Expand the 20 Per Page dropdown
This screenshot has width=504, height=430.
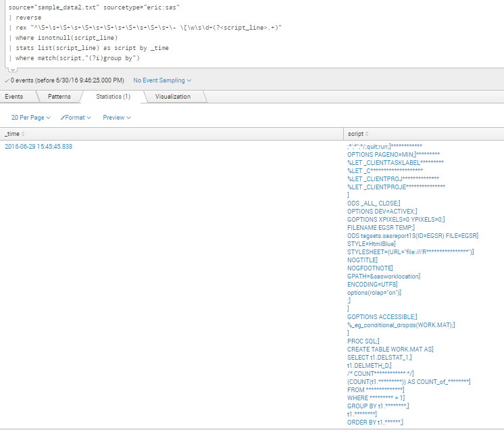coord(30,118)
